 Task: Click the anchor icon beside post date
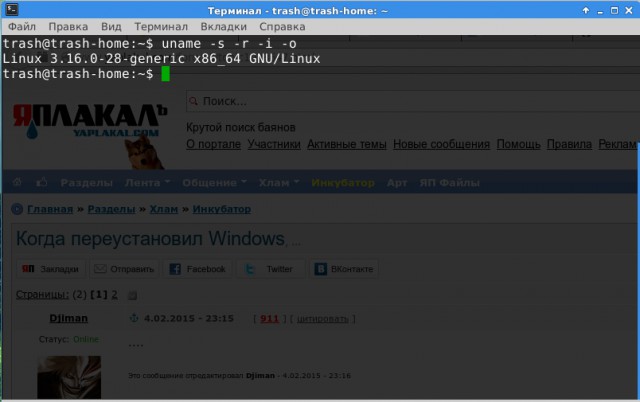pos(134,318)
